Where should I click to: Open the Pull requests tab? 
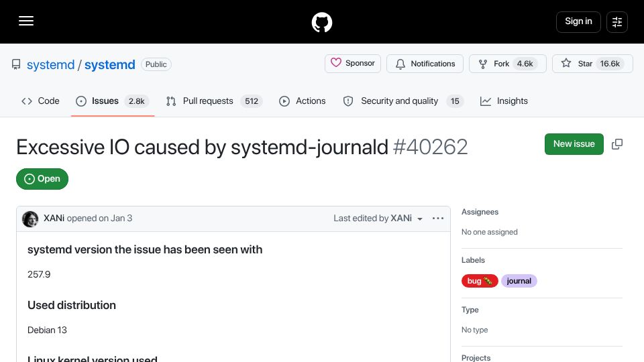pos(214,101)
